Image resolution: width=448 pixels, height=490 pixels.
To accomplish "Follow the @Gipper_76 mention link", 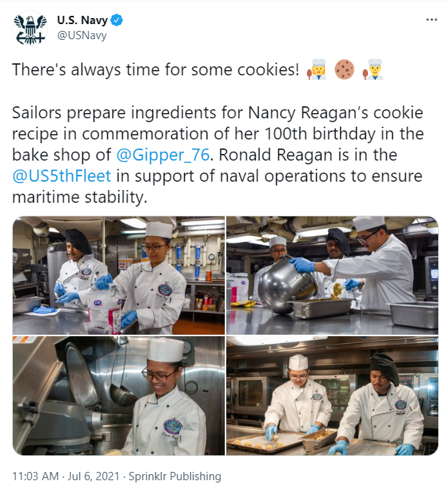I will (x=163, y=155).
